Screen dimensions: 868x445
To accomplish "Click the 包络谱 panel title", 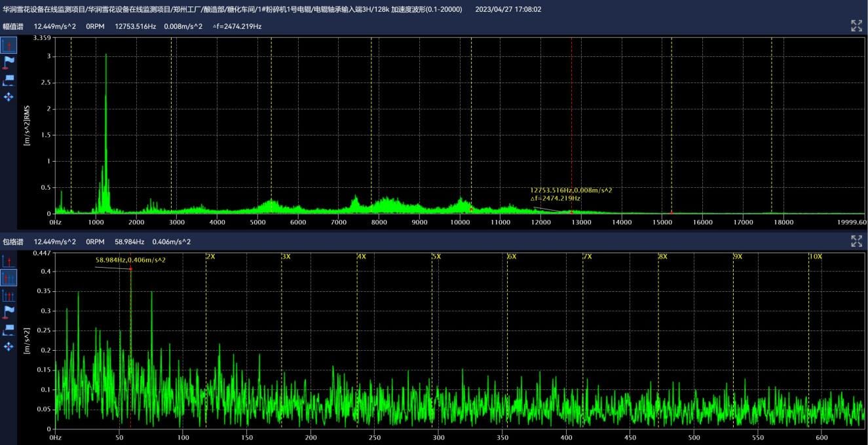I will coord(12,241).
